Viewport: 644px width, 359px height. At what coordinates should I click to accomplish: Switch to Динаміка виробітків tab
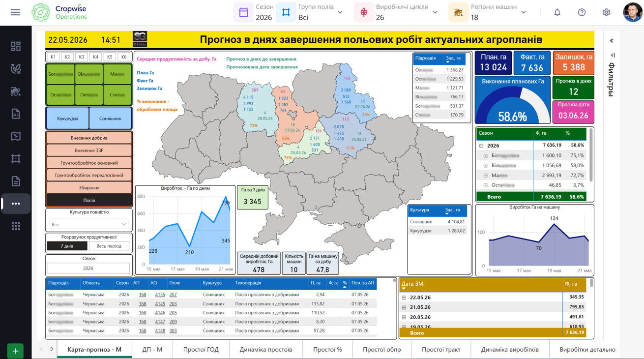[x=510, y=350]
